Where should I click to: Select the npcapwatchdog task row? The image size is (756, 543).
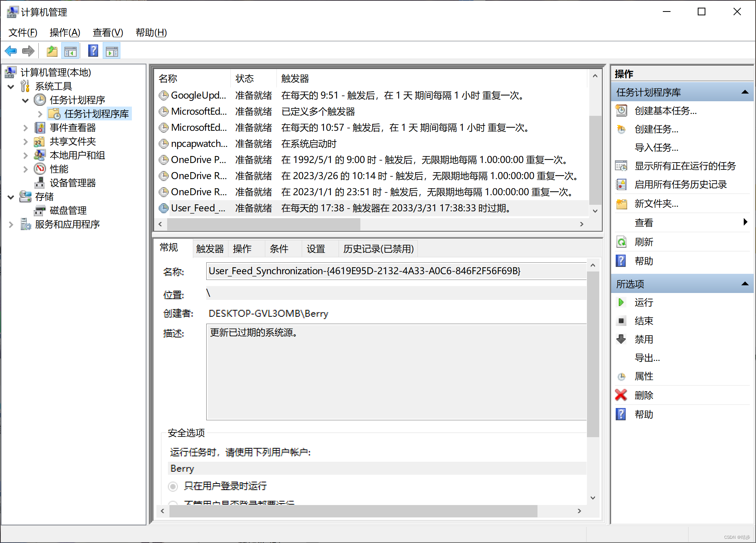coord(199,144)
